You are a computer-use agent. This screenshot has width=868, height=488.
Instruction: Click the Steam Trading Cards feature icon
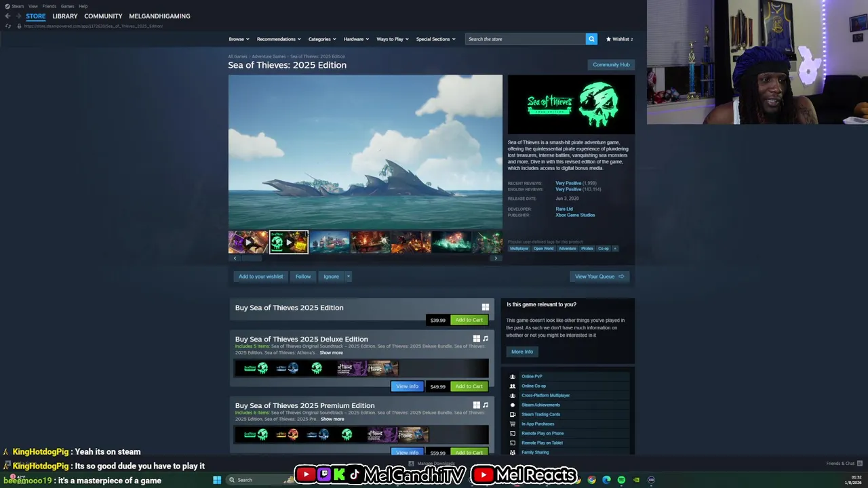pyautogui.click(x=513, y=414)
